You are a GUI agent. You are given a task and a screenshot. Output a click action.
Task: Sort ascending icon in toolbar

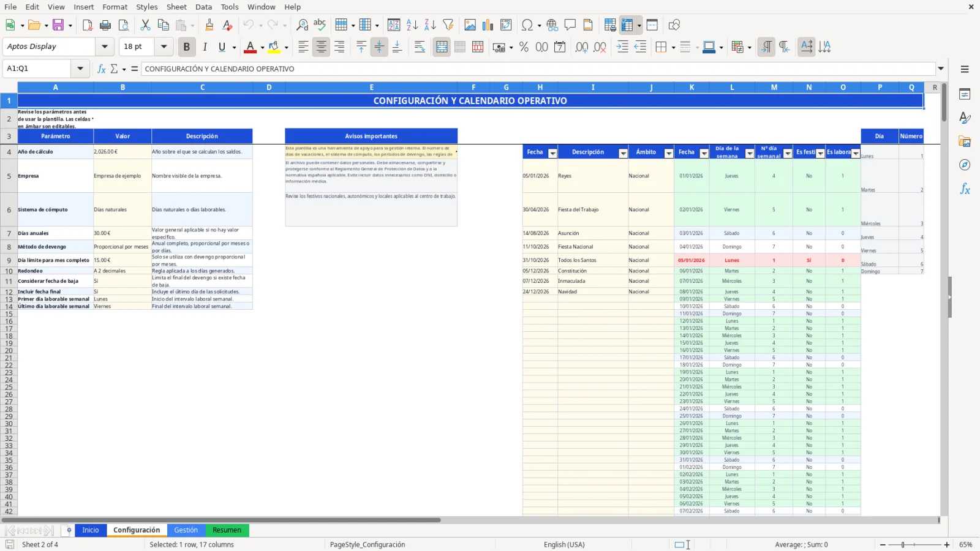[412, 25]
